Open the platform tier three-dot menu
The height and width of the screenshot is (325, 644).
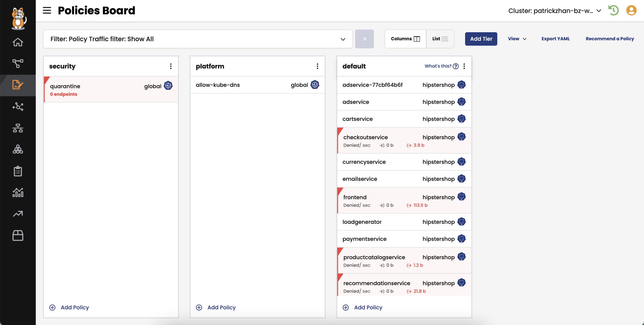(317, 66)
